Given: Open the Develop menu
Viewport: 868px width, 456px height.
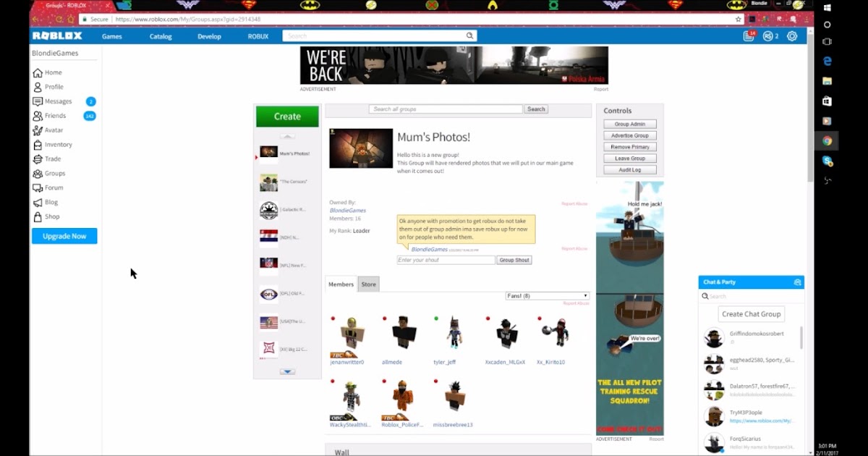Looking at the screenshot, I should coord(209,36).
